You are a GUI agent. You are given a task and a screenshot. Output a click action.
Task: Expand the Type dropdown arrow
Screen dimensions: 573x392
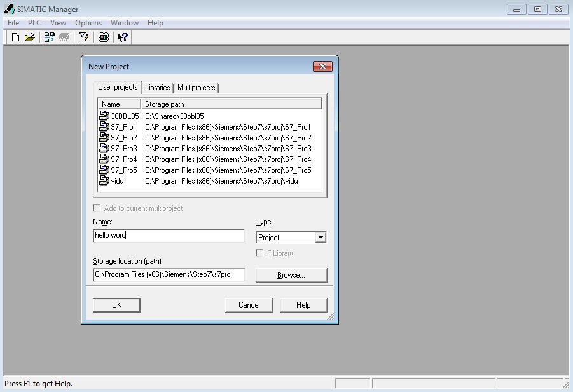pyautogui.click(x=321, y=238)
